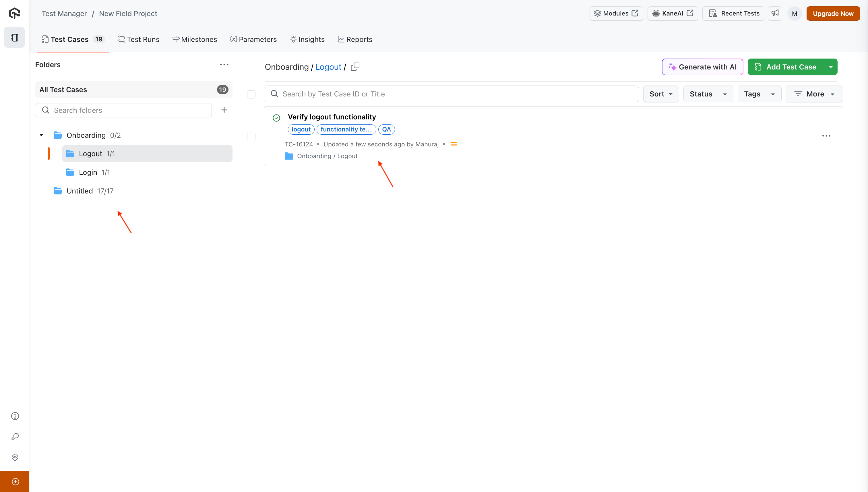Expand the Status filter dropdown
Image resolution: width=868 pixels, height=492 pixels.
coord(708,94)
